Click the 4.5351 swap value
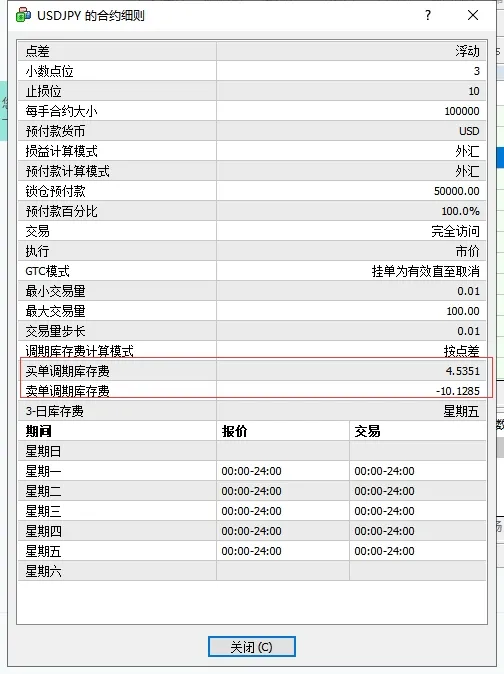Viewport: 504px width, 674px height. coord(463,371)
